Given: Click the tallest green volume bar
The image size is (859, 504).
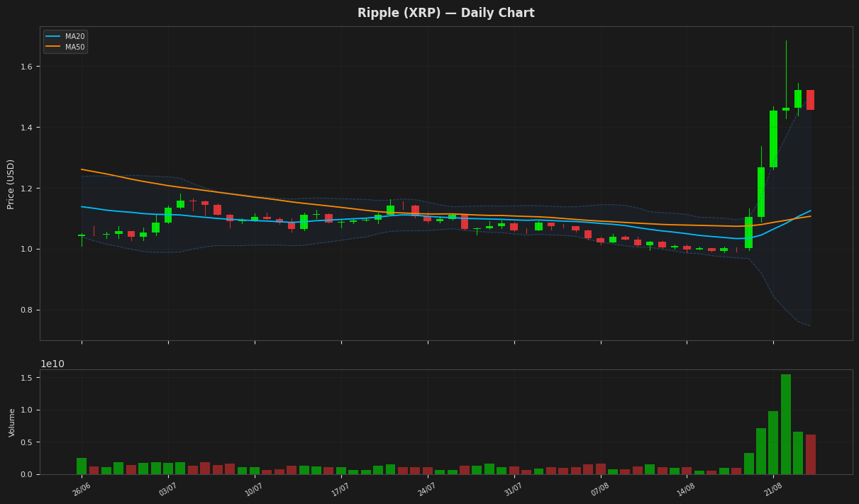Looking at the screenshot, I should 786,425.
